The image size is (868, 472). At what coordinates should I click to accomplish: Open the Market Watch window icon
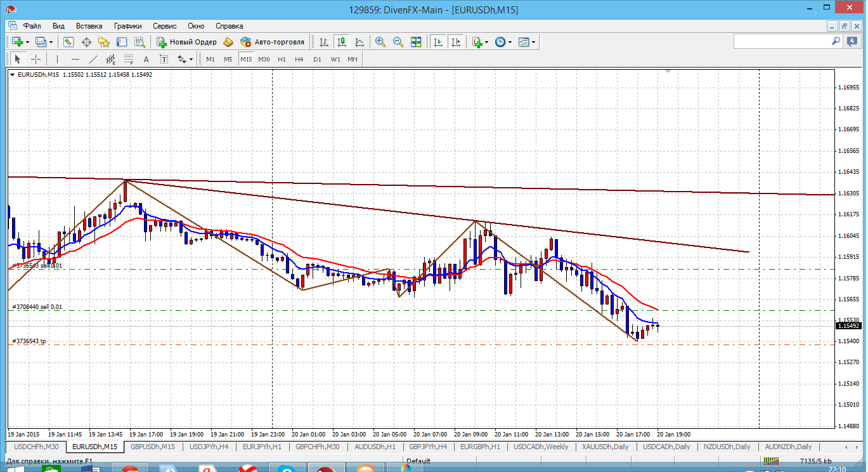68,42
